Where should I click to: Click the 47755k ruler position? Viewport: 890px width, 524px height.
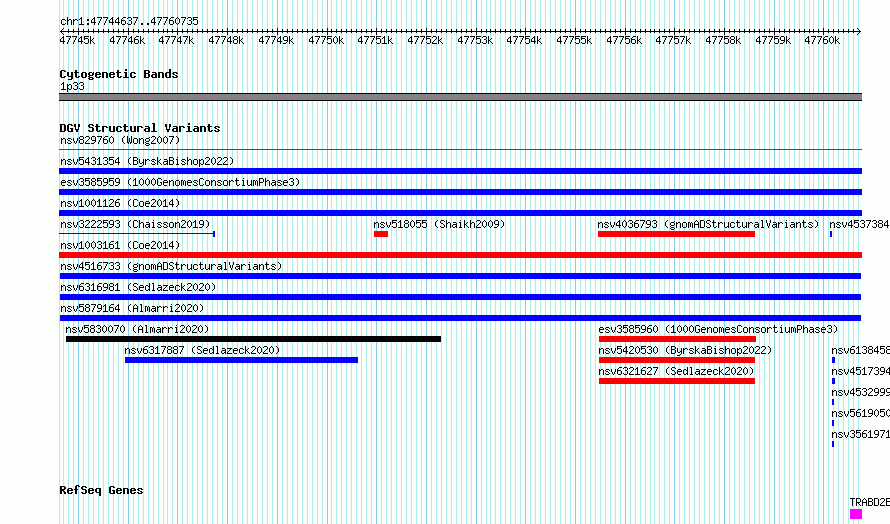[574, 40]
